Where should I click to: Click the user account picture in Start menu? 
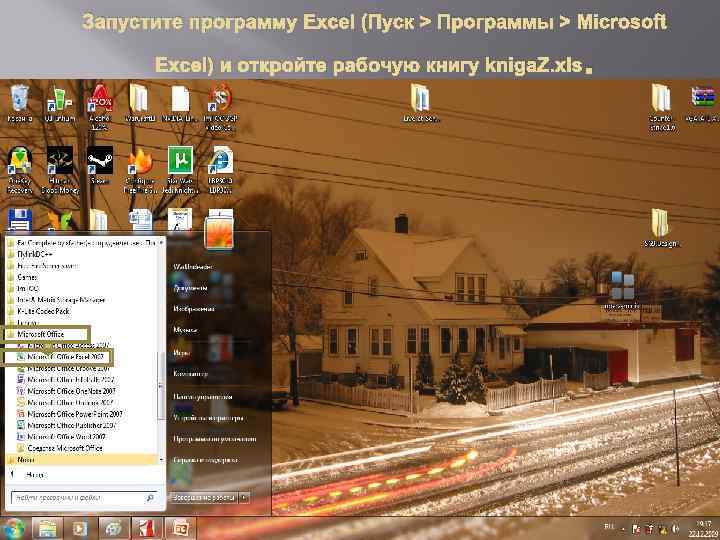tap(219, 232)
